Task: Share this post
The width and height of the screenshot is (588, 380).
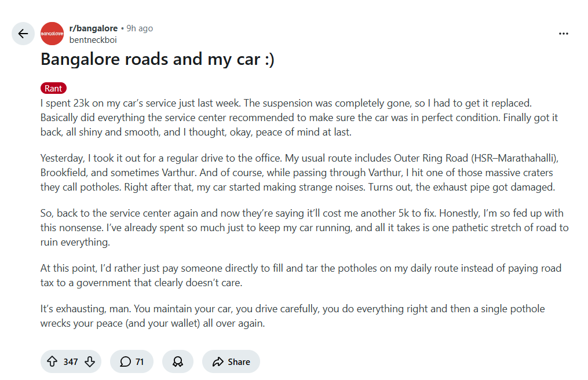Action: (231, 361)
